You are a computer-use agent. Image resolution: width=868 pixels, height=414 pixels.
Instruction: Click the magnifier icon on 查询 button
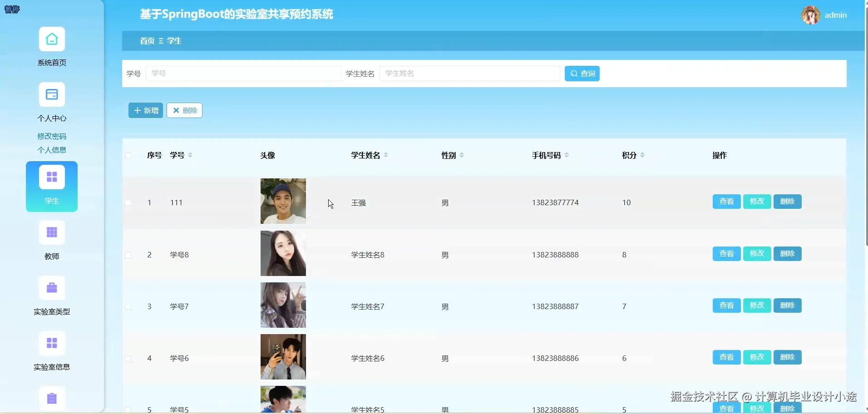pos(574,73)
